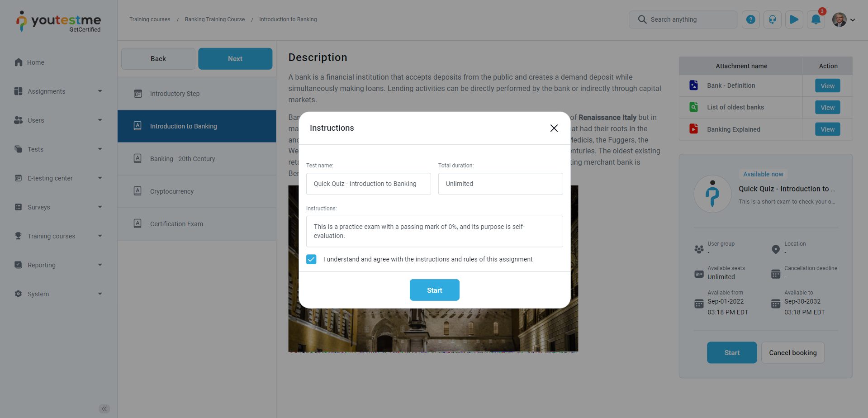Image resolution: width=868 pixels, height=418 pixels.
Task: Open the user profile dropdown arrow
Action: [x=853, y=20]
